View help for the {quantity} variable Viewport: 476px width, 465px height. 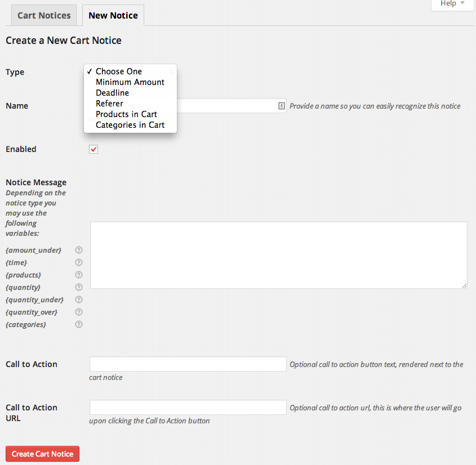coord(78,287)
